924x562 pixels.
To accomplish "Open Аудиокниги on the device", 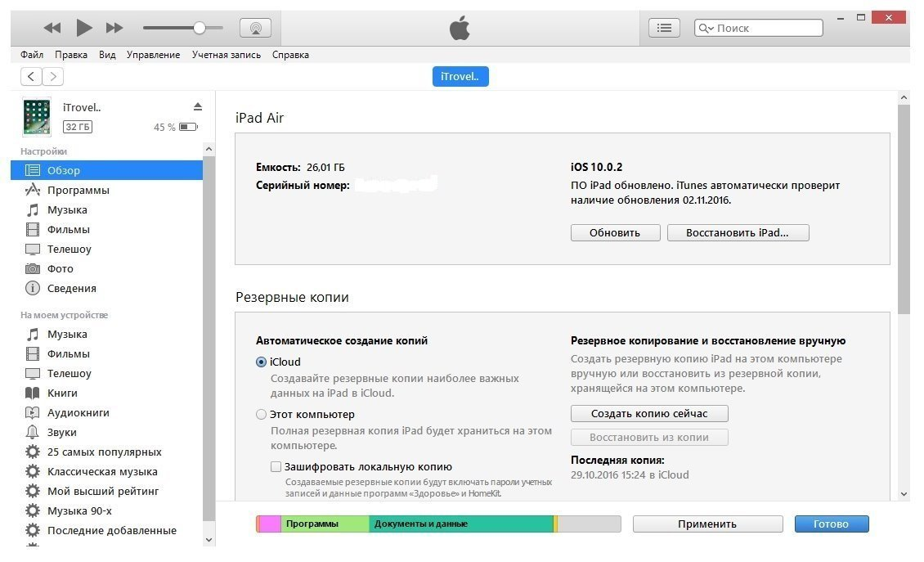I will [106, 412].
